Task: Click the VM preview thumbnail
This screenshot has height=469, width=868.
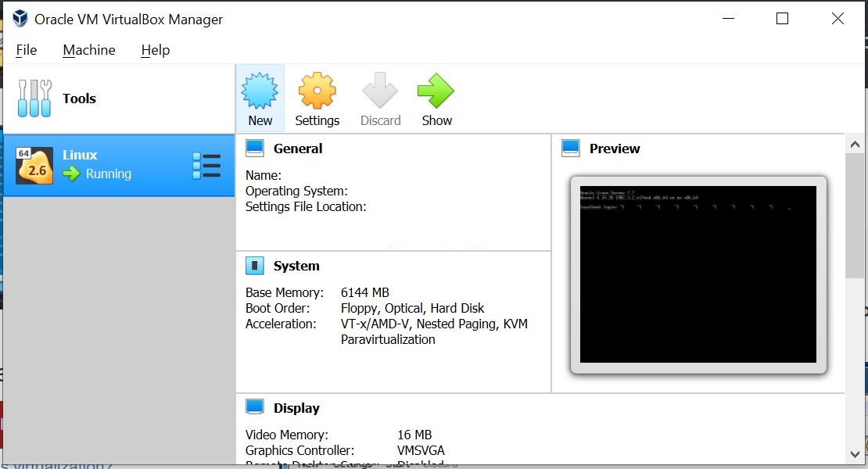Action: point(698,274)
